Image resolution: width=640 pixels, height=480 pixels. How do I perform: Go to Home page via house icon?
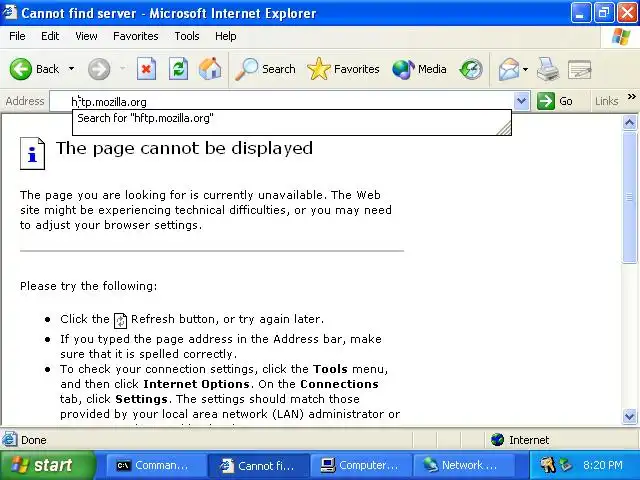[210, 69]
